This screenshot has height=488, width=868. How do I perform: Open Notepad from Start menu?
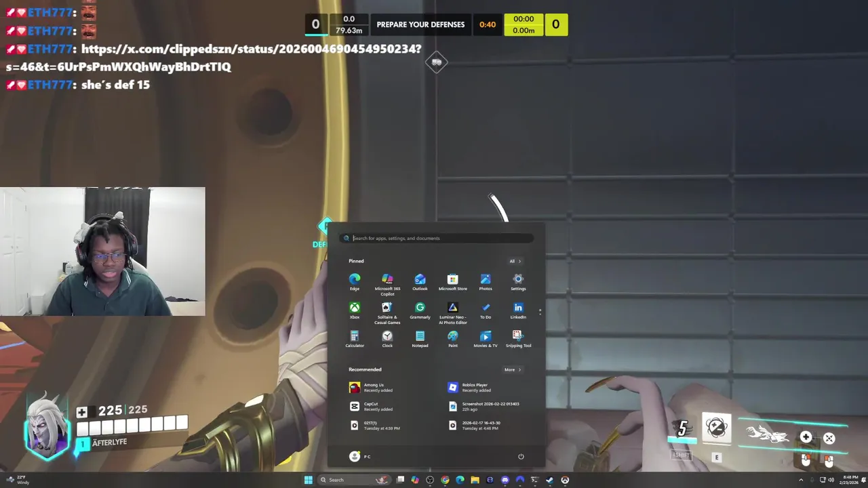pos(420,339)
